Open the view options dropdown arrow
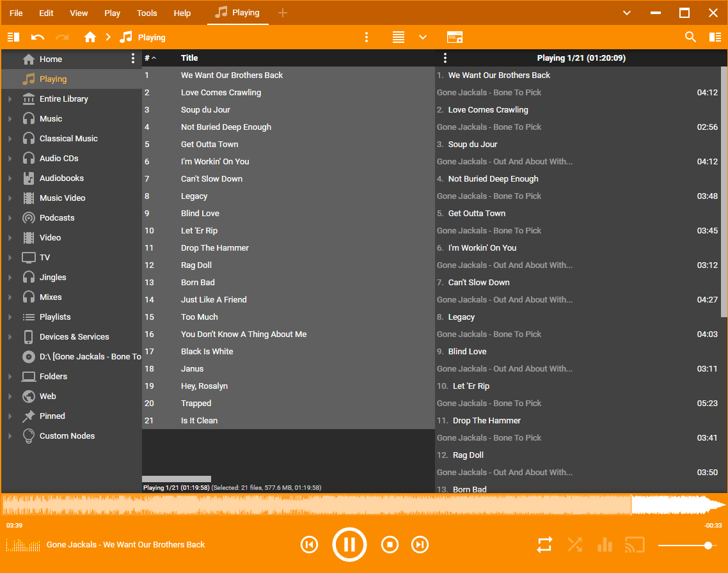 [422, 37]
